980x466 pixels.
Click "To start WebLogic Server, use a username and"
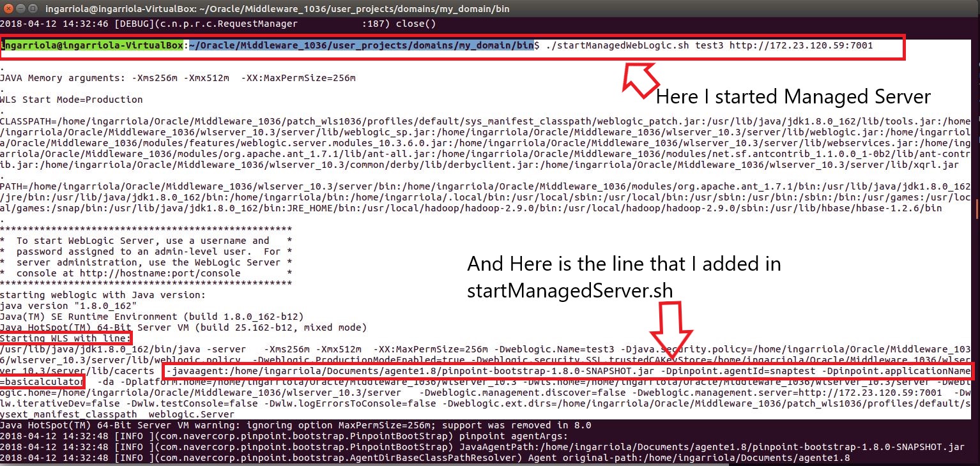click(x=143, y=241)
